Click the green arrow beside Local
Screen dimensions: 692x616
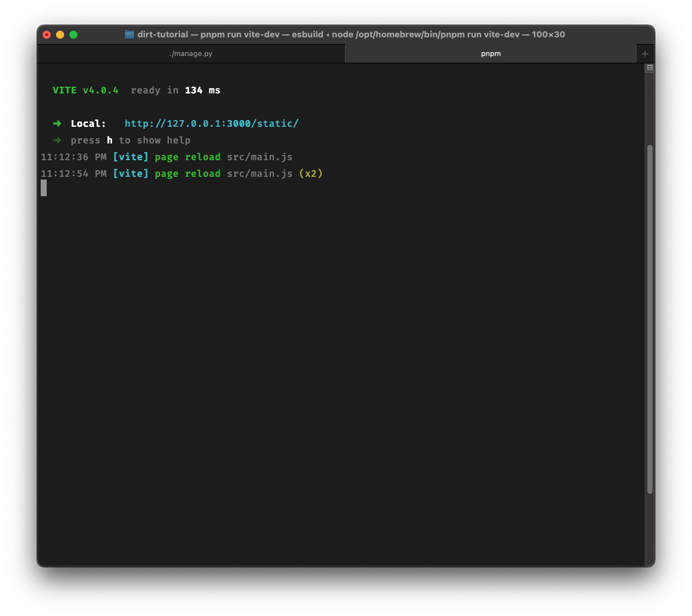click(x=57, y=123)
